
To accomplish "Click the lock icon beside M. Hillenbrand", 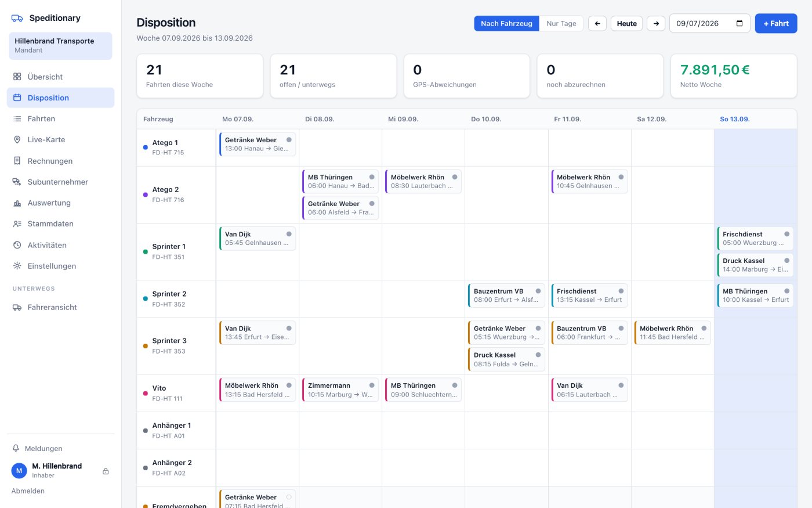I will pos(106,471).
